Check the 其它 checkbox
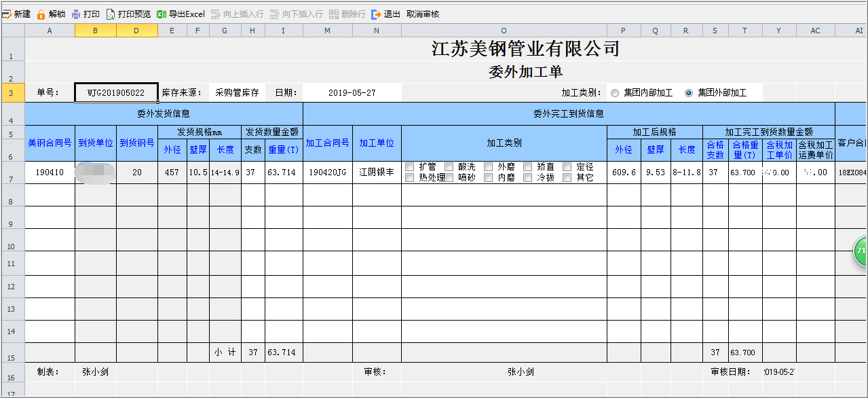Viewport: 868px width, 398px height. coord(567,178)
